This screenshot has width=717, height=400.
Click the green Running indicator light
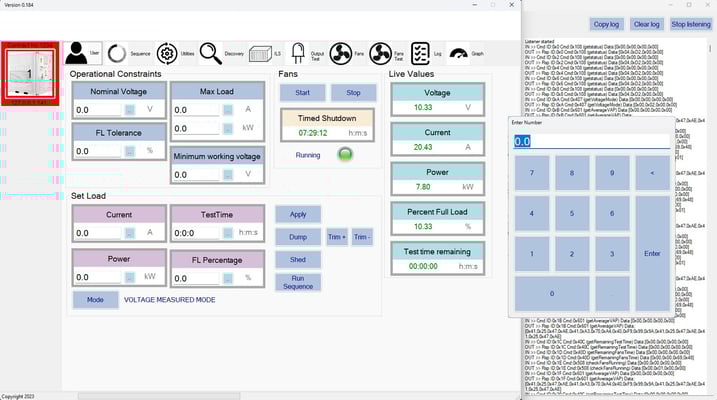345,155
